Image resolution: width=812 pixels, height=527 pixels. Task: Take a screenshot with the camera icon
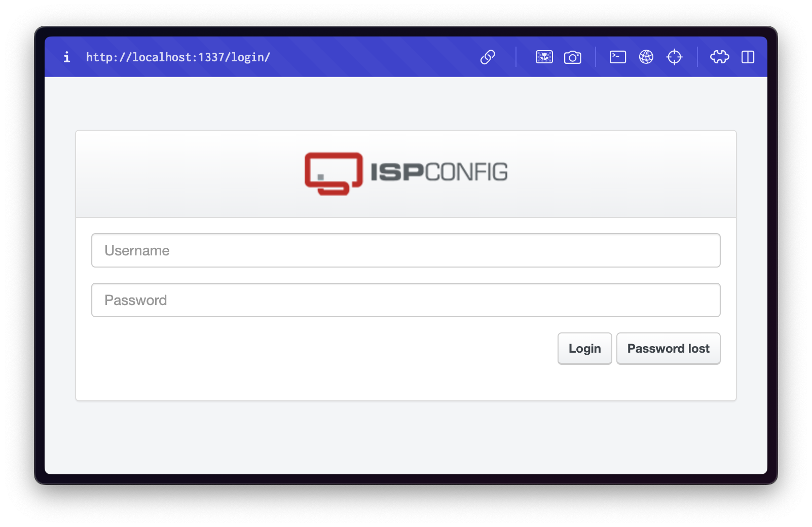pos(573,57)
